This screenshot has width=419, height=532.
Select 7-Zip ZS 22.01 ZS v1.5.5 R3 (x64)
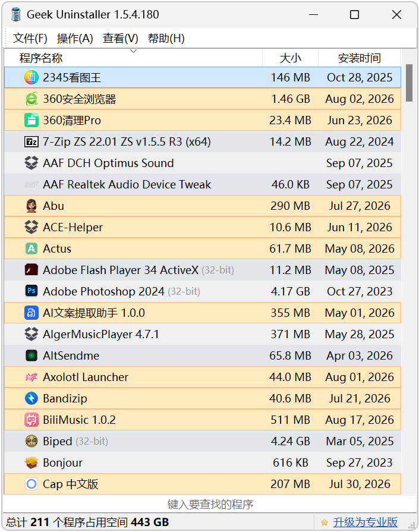tap(127, 141)
